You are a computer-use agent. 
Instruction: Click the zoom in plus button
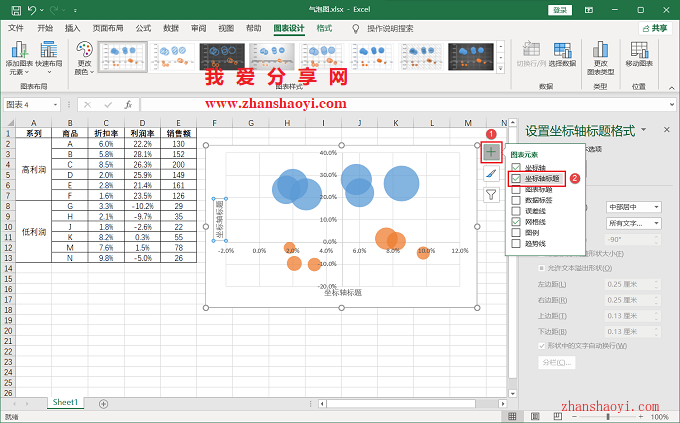point(641,416)
